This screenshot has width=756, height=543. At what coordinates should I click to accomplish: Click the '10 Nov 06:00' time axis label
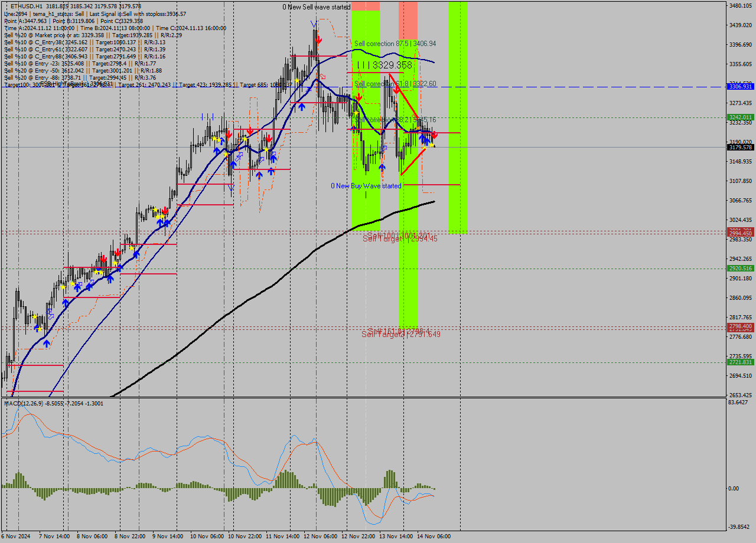[207, 537]
